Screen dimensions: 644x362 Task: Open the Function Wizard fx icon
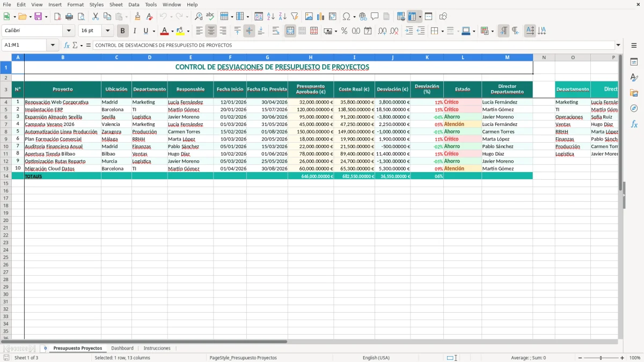(67, 45)
